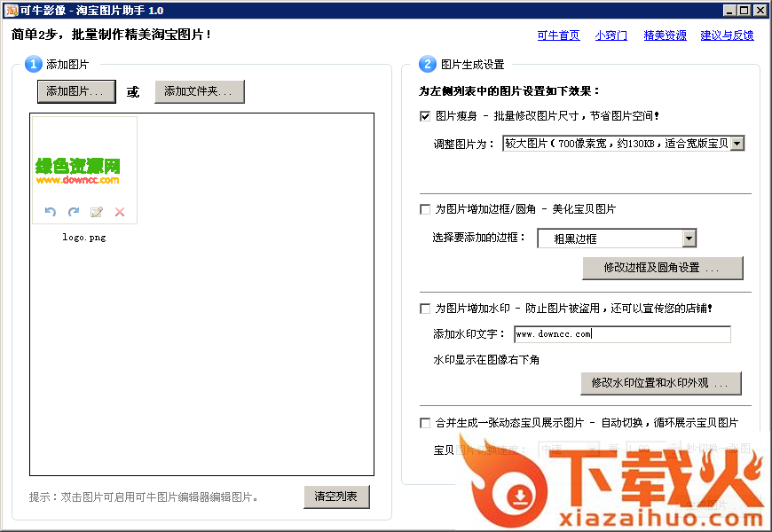
Task: Uncheck the 图片瘦身 checkbox
Action: click(425, 116)
